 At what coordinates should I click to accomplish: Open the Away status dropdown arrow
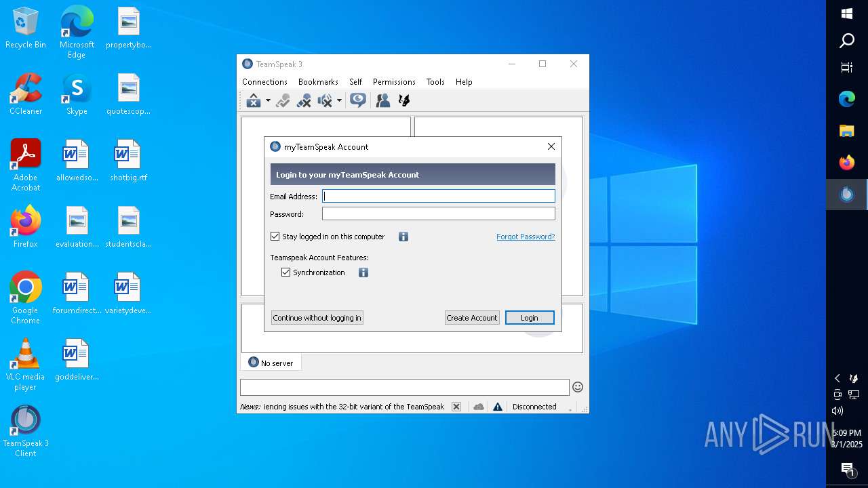pos(268,101)
